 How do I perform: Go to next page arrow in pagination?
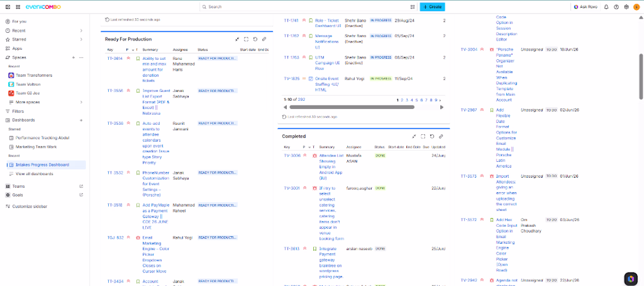pos(440,100)
